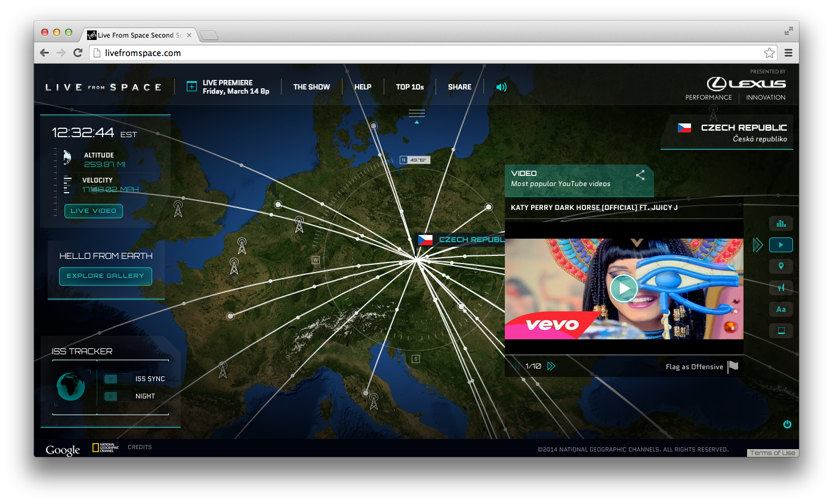Open the SHARE menu item
The width and height of the screenshot is (833, 504).
point(459,87)
